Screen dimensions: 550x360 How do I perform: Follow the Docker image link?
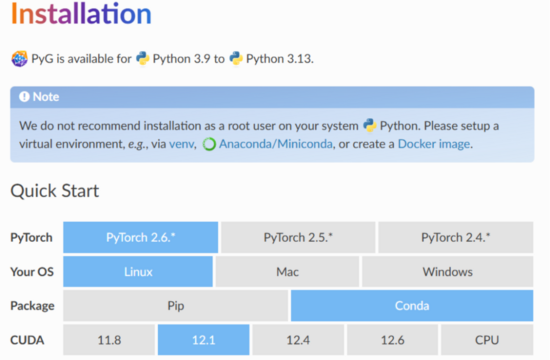tap(434, 144)
